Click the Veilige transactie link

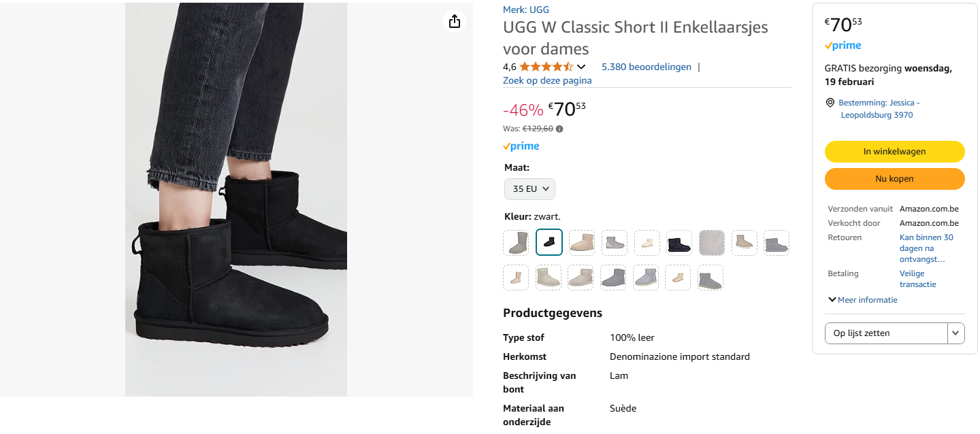pos(915,278)
